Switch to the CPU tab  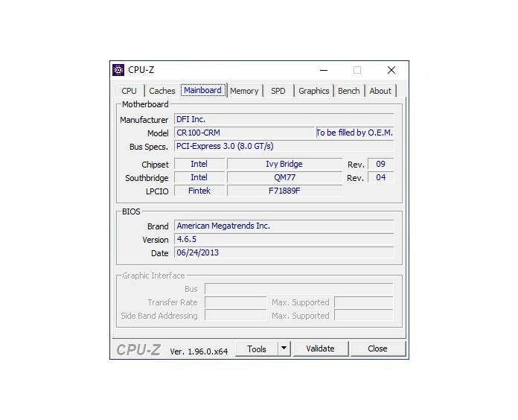click(129, 91)
